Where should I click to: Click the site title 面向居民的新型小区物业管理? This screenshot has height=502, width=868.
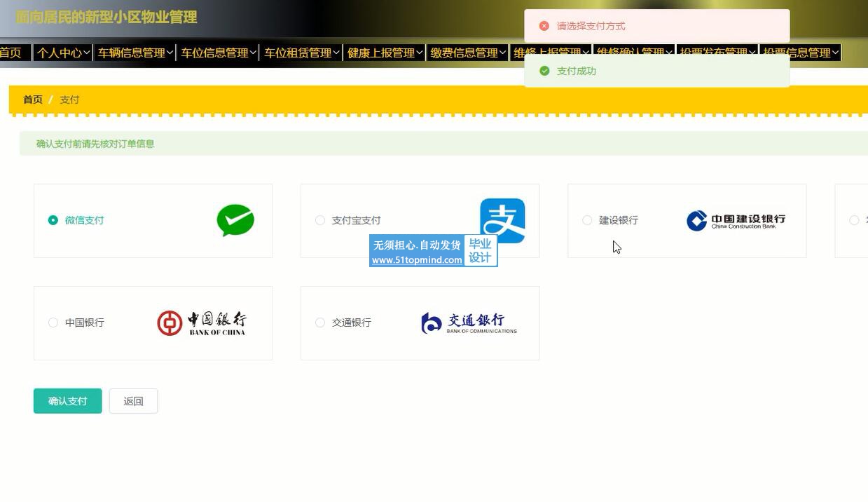click(106, 17)
